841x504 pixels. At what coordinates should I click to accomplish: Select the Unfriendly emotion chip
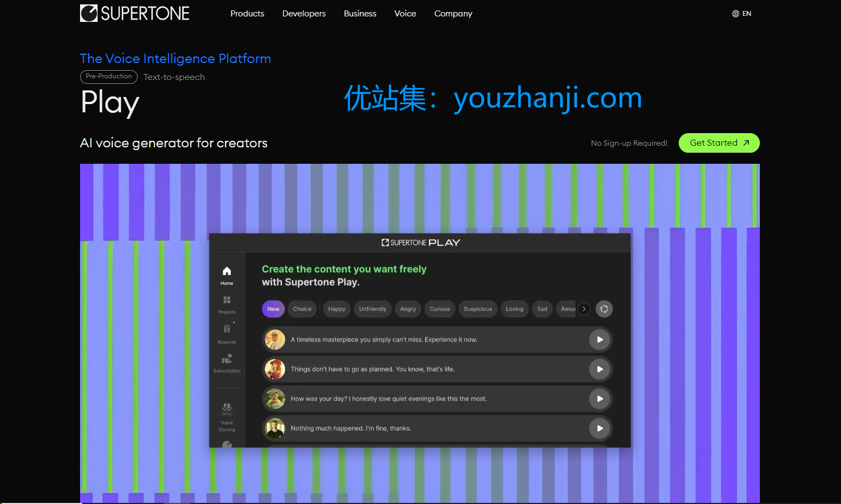click(373, 309)
